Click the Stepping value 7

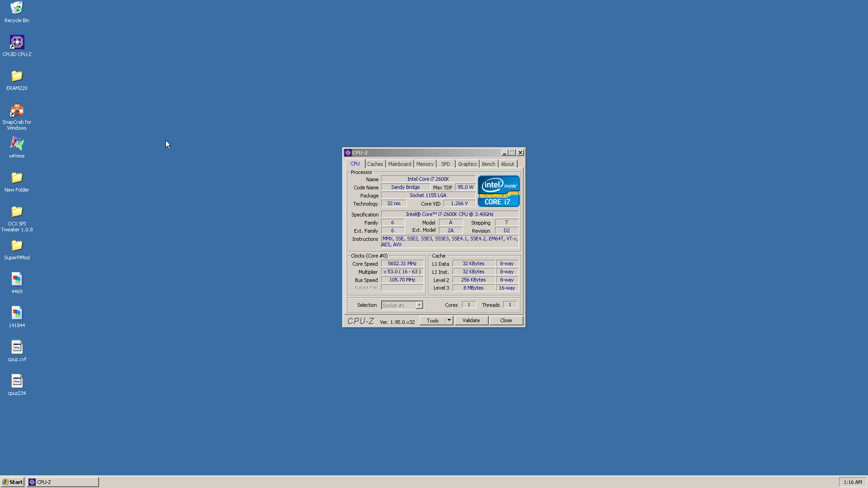pos(506,223)
